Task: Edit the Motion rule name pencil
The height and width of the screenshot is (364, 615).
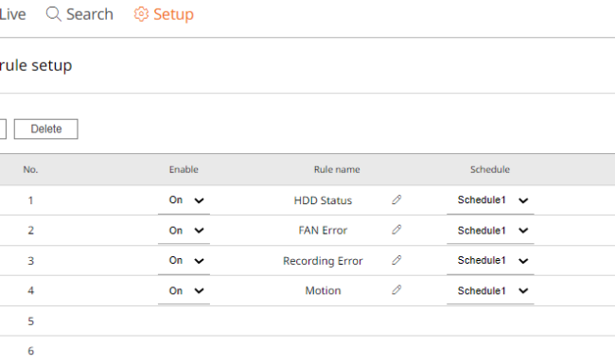Action: (x=396, y=290)
